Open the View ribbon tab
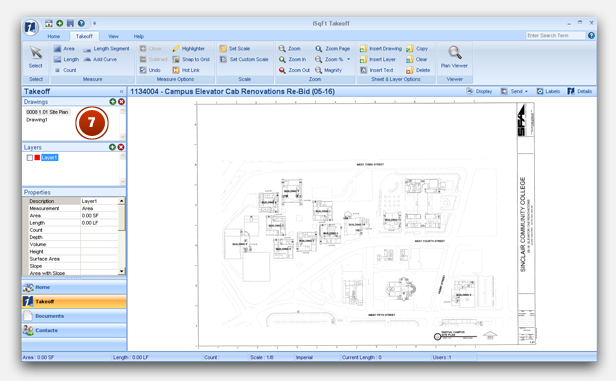 [113, 36]
